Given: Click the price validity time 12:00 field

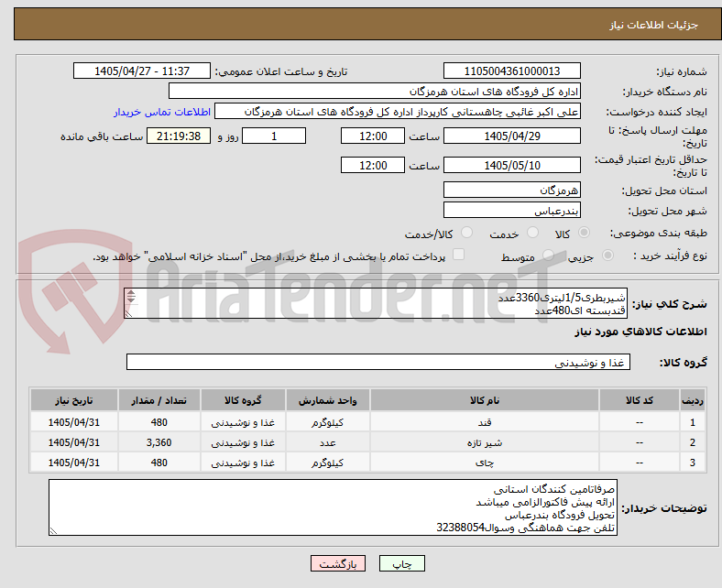Looking at the screenshot, I should [x=373, y=165].
